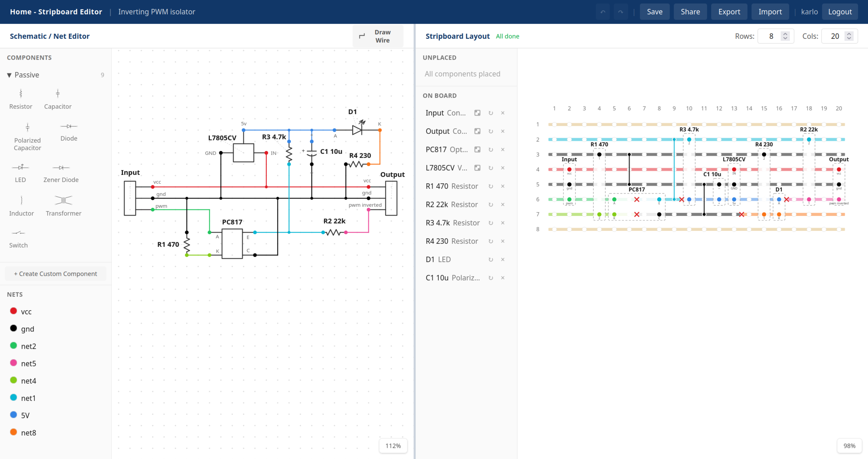This screenshot has height=459, width=868.
Task: Collapse the Passive components group
Action: (x=9, y=75)
